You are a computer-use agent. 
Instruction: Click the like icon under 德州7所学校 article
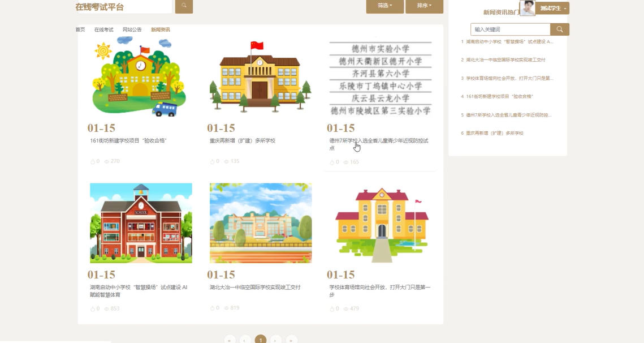click(332, 162)
